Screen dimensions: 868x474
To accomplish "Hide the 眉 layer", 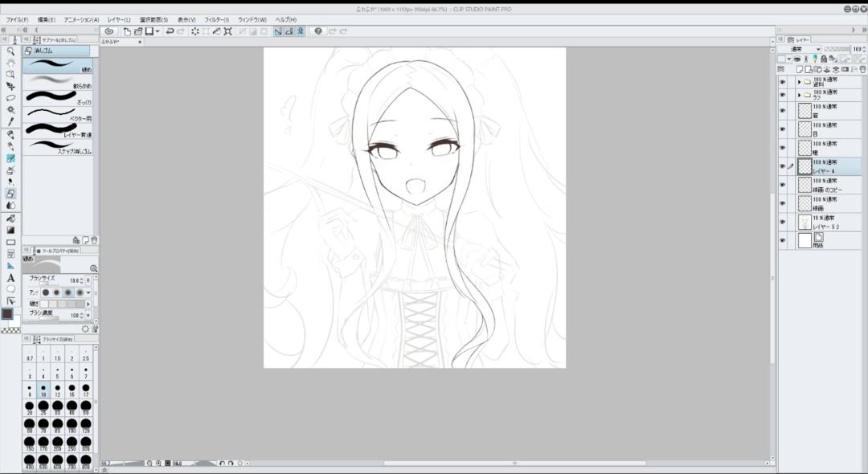I will click(782, 111).
